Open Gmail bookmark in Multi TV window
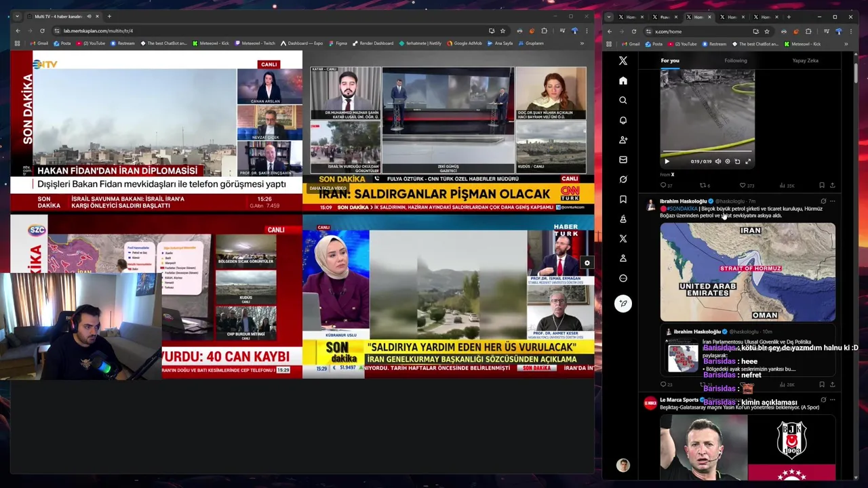Screen dimensions: 868x488 pos(39,43)
